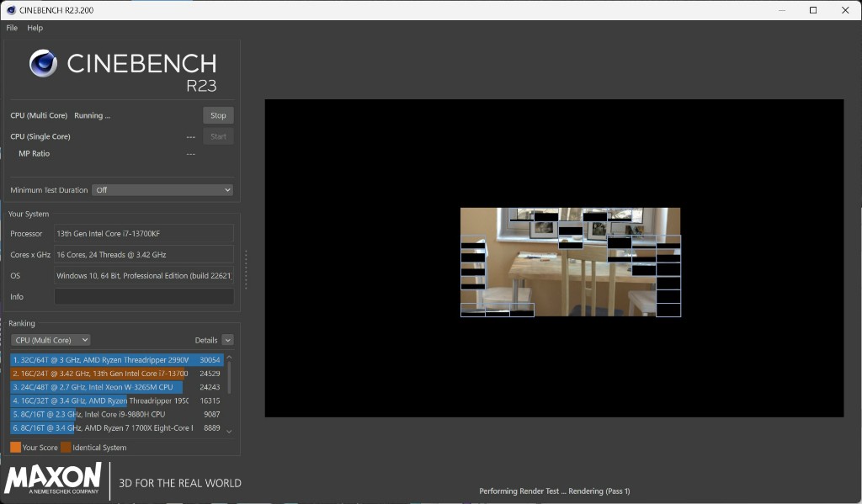Click the Maxon logo at bottom left
This screenshot has height=504, width=862.
click(53, 478)
